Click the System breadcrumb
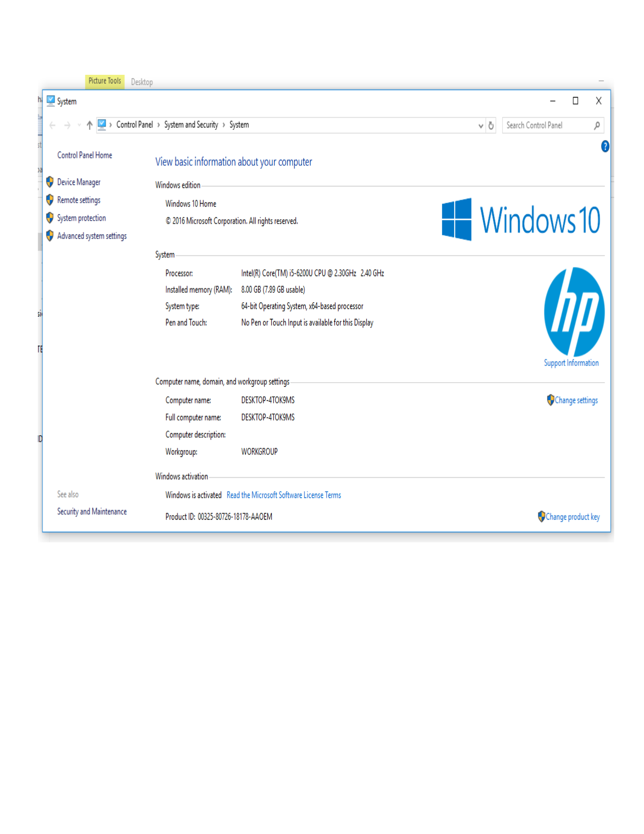The height and width of the screenshot is (834, 644). 239,125
